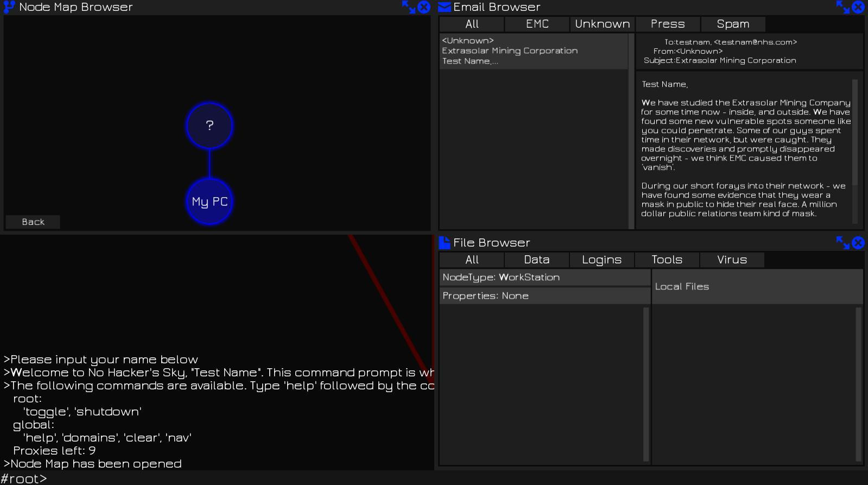The height and width of the screenshot is (485, 868).
Task: Click the left file list scrollbar
Action: [646, 384]
